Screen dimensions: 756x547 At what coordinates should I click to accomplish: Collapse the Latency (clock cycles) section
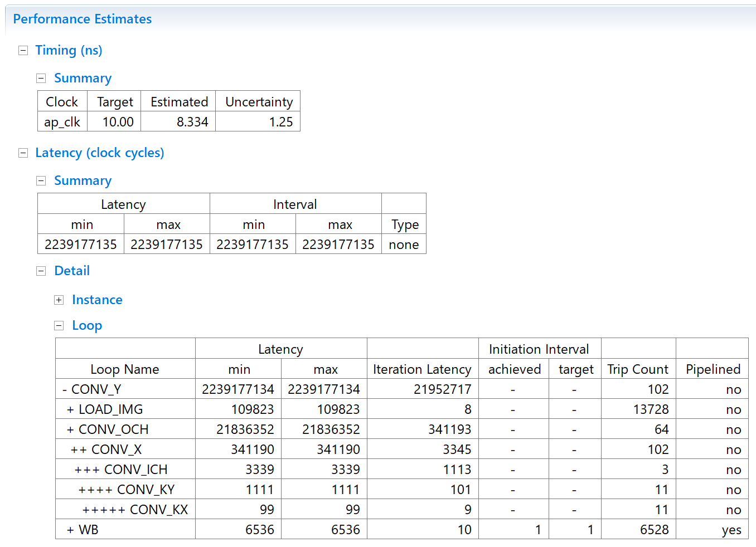(x=23, y=153)
